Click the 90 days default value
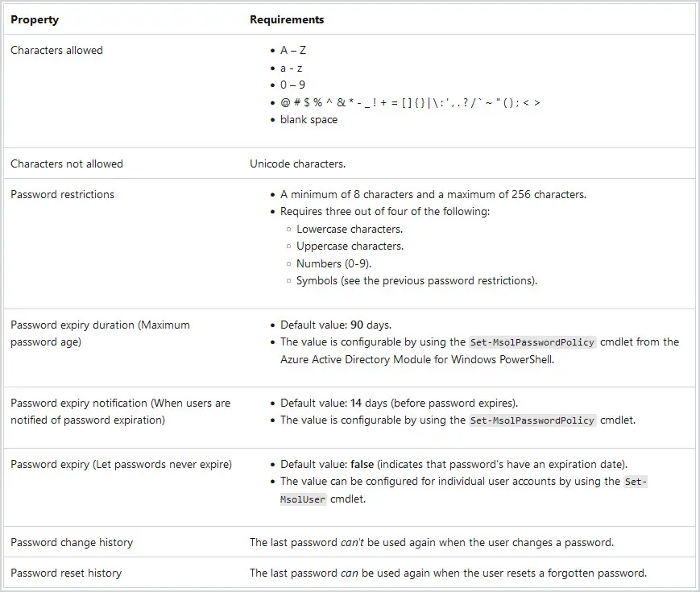 (x=371, y=325)
